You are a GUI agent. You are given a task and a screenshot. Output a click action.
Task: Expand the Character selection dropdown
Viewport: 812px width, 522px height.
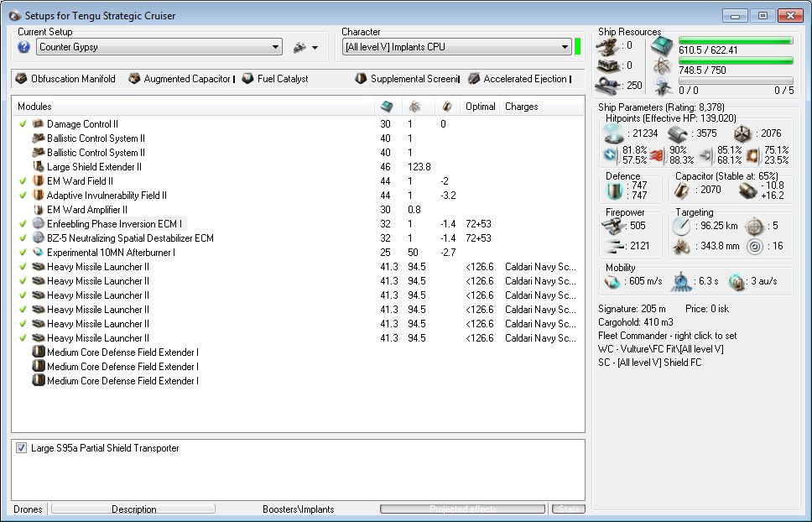(565, 48)
